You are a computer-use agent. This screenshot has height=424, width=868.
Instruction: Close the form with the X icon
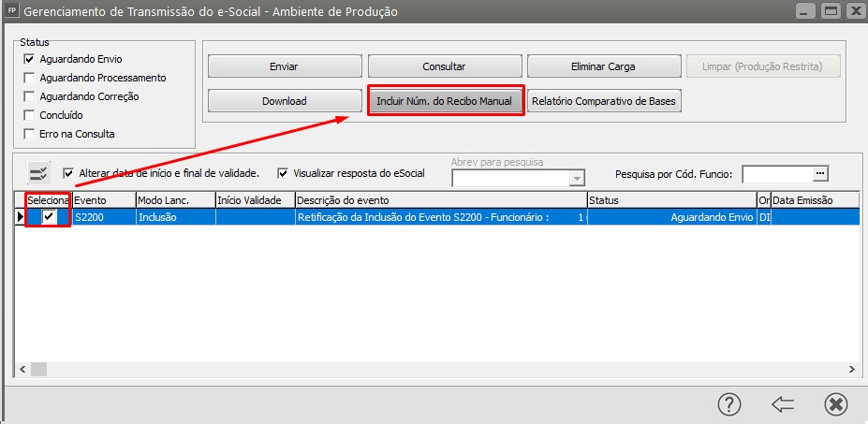836,404
